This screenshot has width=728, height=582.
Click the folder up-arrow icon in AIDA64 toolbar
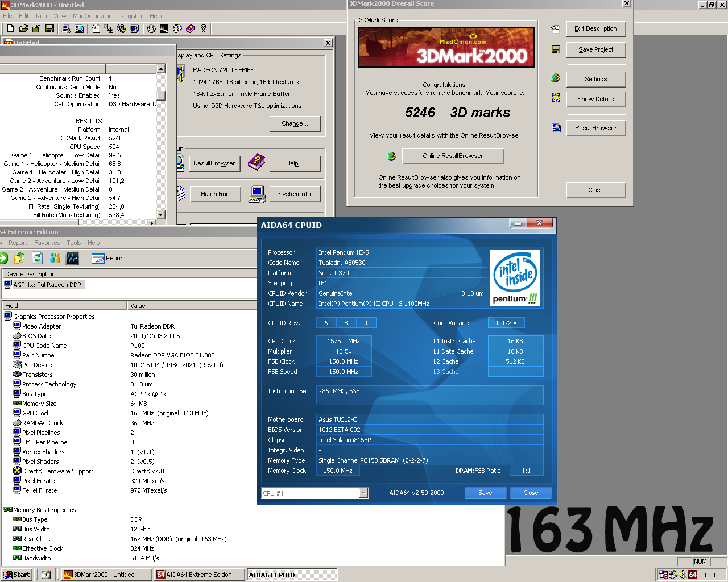[19, 258]
